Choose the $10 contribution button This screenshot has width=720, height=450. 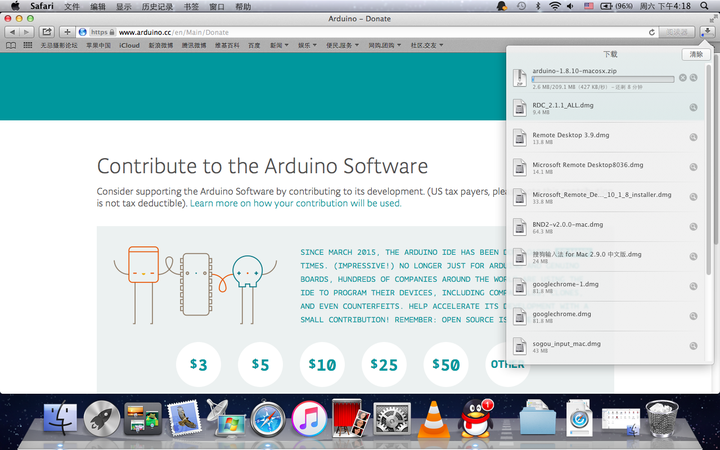(322, 365)
